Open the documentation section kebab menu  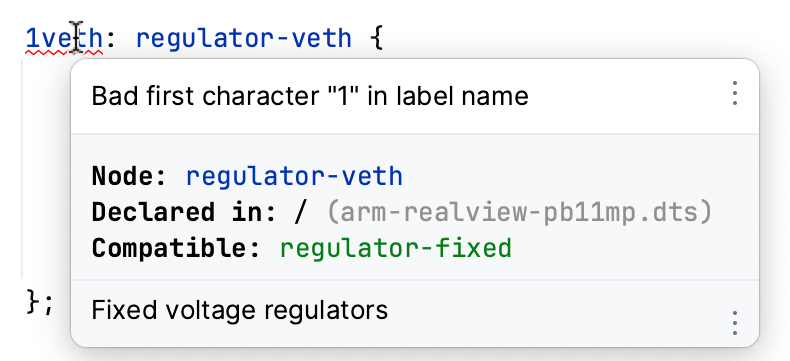coord(735,323)
